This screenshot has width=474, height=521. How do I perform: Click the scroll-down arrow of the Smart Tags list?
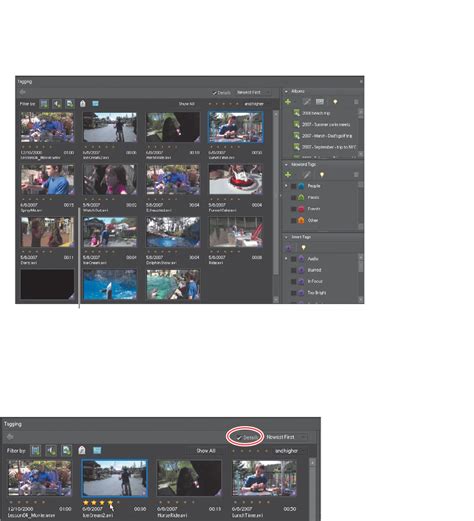pyautogui.click(x=361, y=300)
